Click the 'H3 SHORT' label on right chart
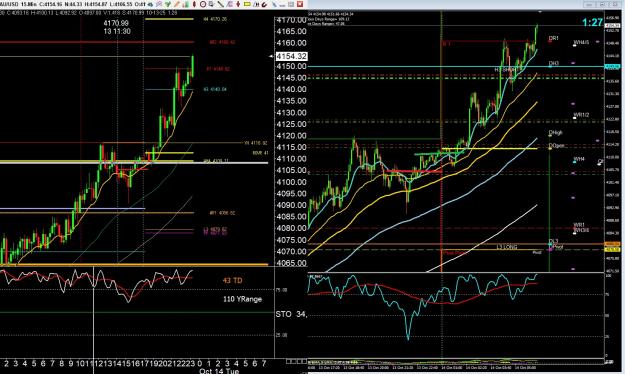 pos(505,69)
